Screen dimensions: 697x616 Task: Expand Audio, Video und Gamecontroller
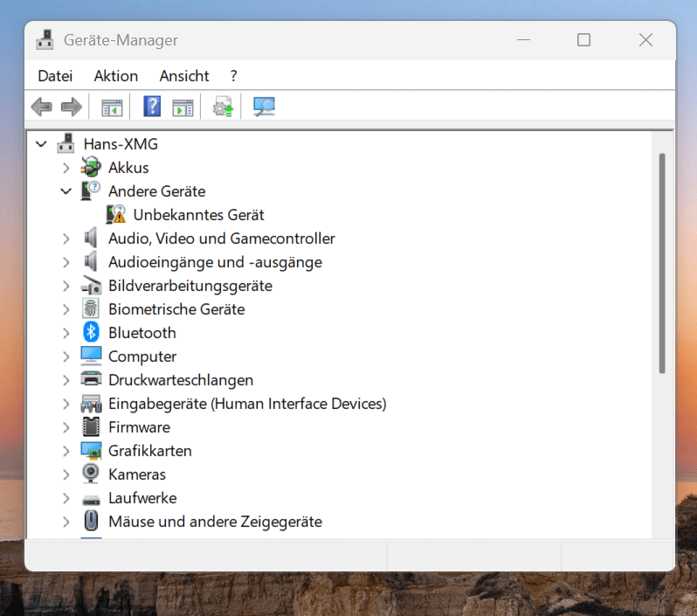(66, 239)
